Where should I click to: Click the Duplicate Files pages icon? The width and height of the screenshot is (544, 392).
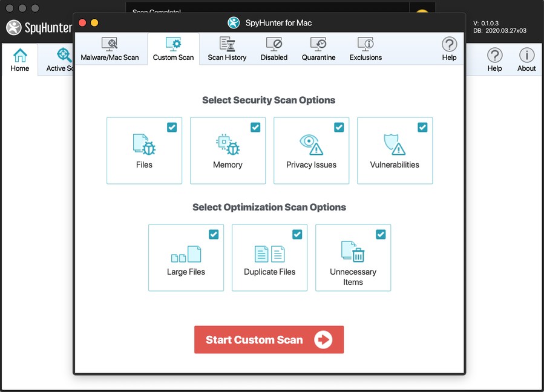(x=269, y=254)
